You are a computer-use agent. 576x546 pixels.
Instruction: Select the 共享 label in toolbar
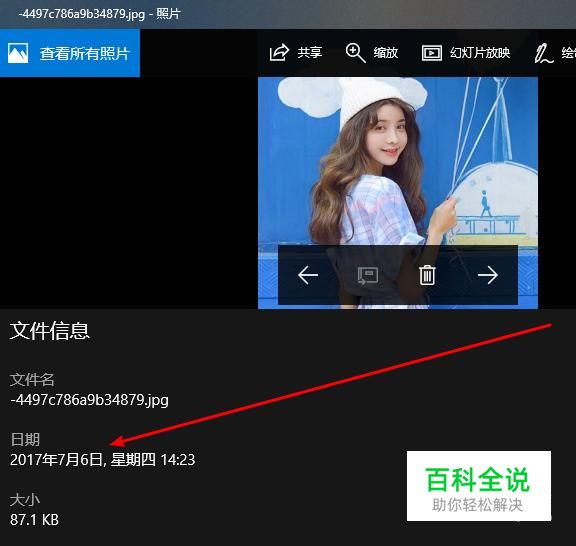tap(310, 53)
